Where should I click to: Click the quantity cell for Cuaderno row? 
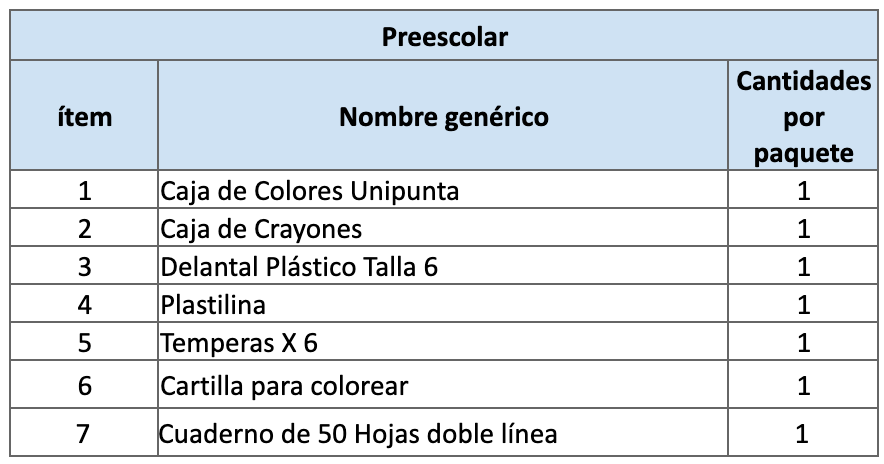pos(803,434)
